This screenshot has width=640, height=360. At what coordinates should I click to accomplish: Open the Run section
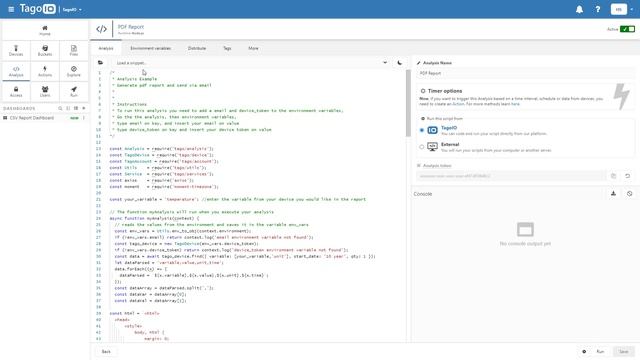tap(73, 91)
